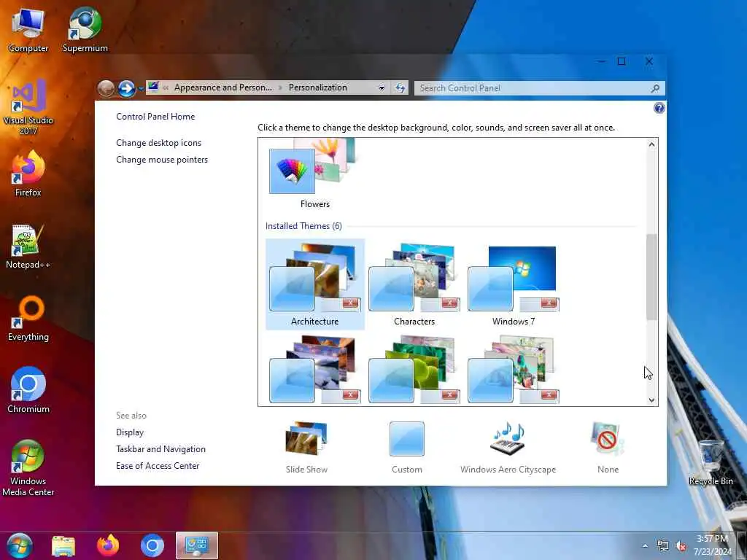Open the Display link
This screenshot has width=747, height=560.
tap(130, 432)
